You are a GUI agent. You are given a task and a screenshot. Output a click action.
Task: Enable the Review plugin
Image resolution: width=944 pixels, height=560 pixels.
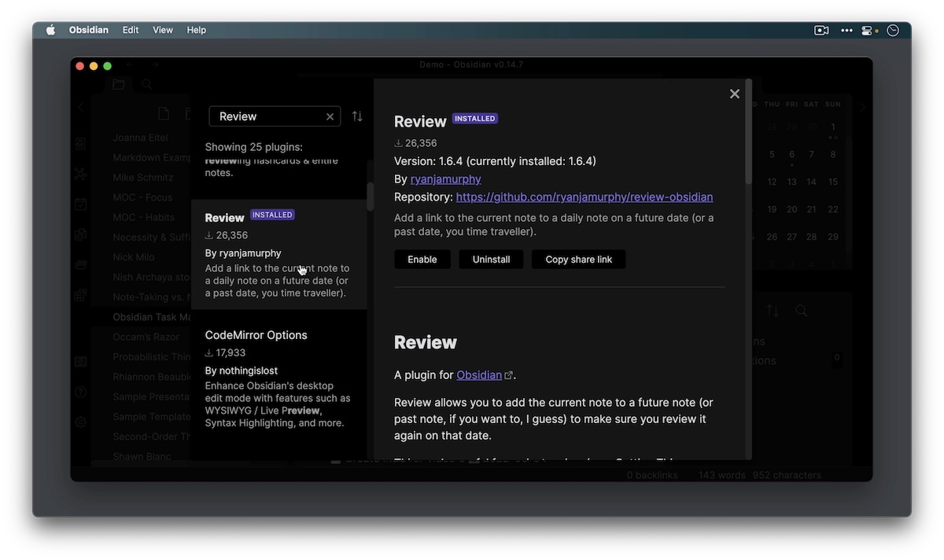(422, 260)
